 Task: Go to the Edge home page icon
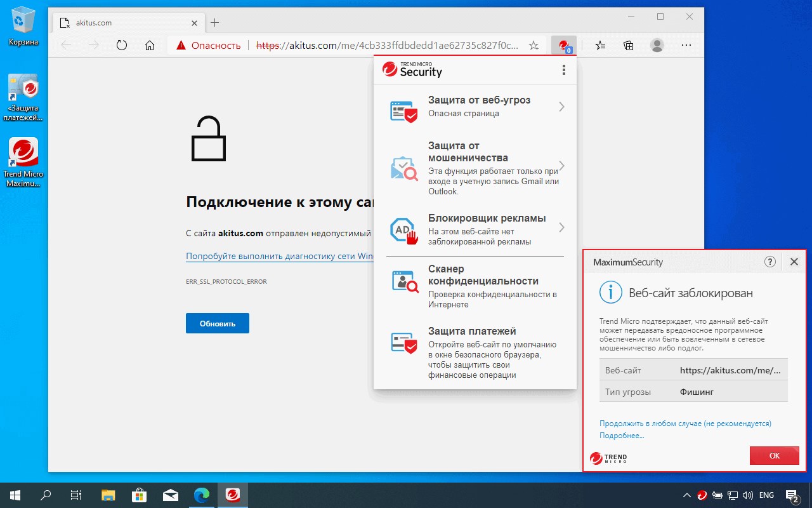150,45
